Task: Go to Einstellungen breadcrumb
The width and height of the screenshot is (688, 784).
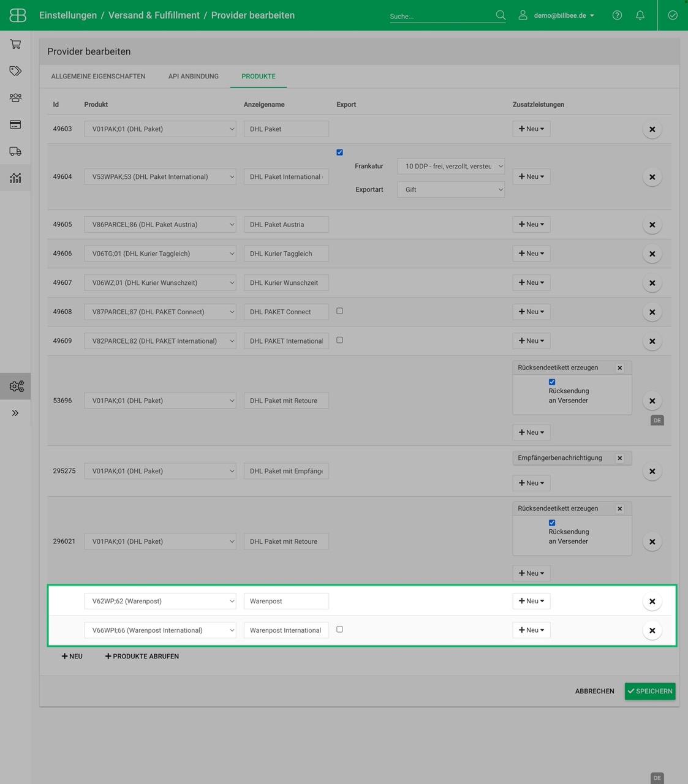Action: click(x=68, y=15)
